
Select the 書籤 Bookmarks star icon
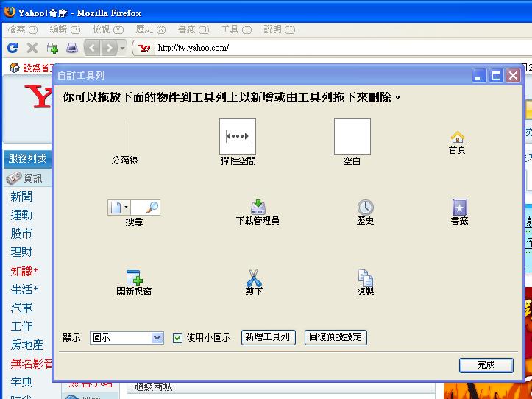(x=460, y=212)
